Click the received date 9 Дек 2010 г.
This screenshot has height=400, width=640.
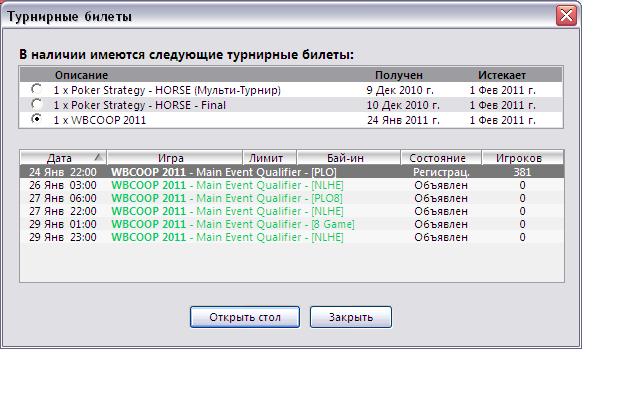[x=400, y=90]
